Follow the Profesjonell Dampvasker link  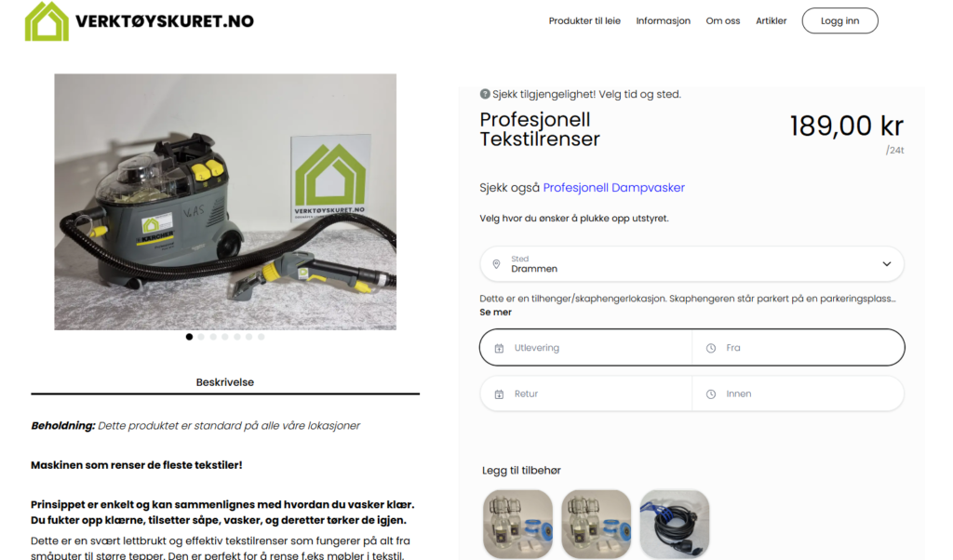tap(614, 188)
